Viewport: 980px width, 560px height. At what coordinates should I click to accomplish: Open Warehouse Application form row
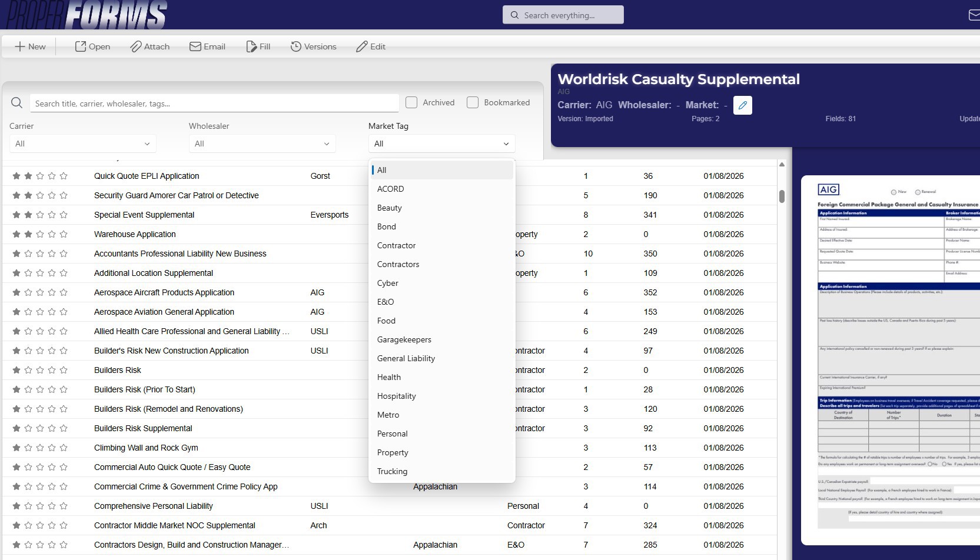point(135,234)
